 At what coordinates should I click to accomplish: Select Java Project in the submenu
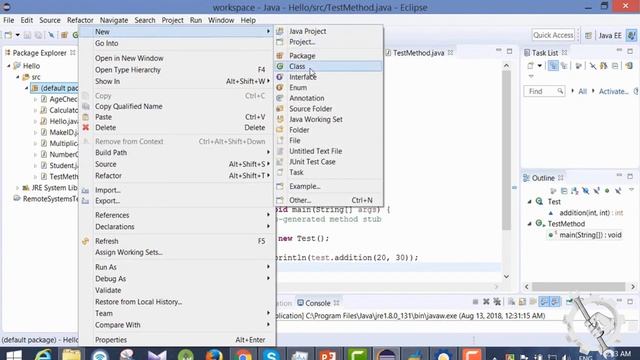(329, 31)
